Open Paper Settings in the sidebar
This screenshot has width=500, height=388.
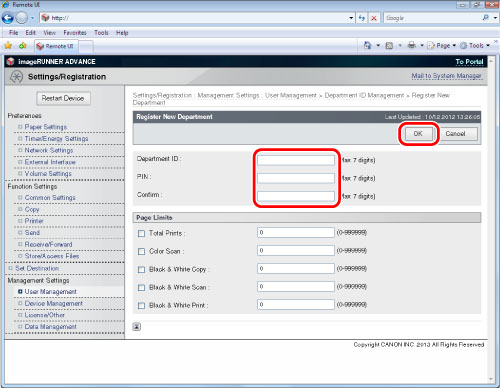click(46, 127)
